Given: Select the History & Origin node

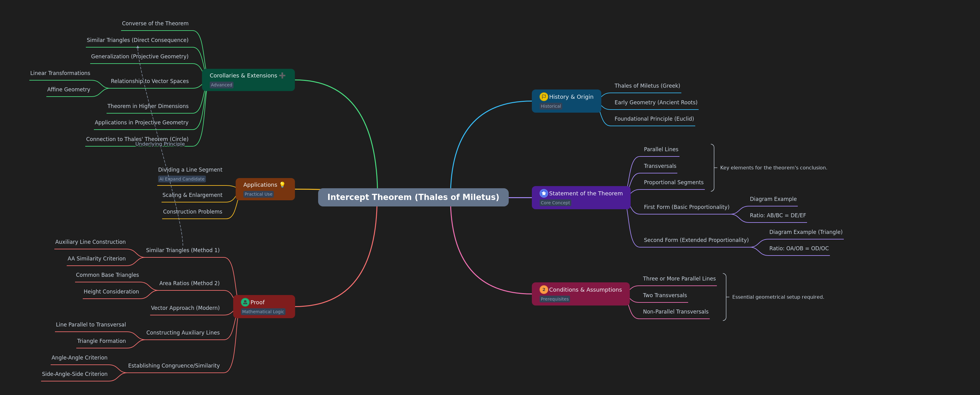Looking at the screenshot, I should [x=566, y=101].
